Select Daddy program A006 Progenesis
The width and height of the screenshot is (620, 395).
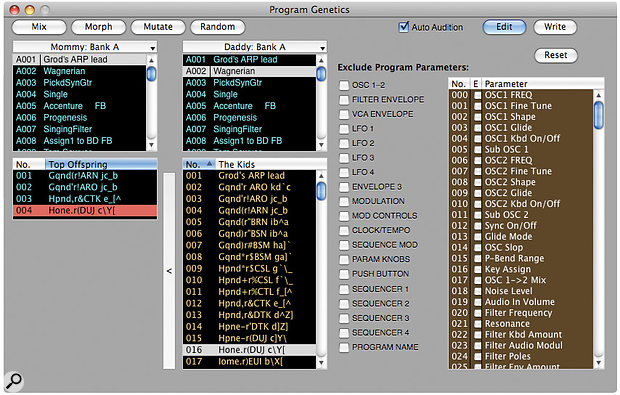point(250,117)
